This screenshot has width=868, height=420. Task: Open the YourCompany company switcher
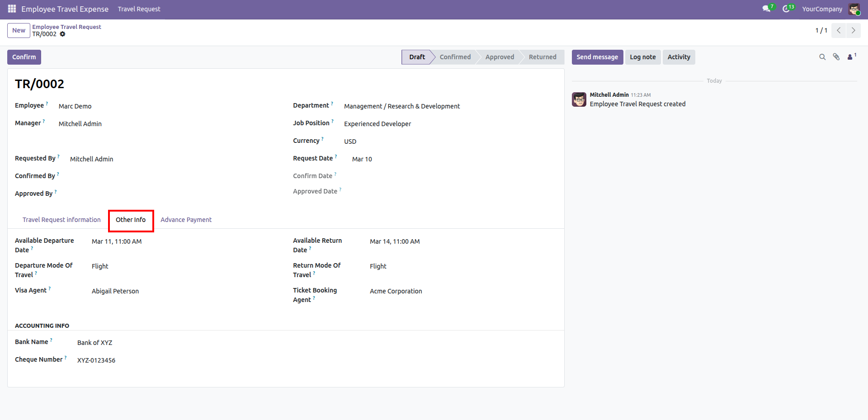(x=822, y=9)
